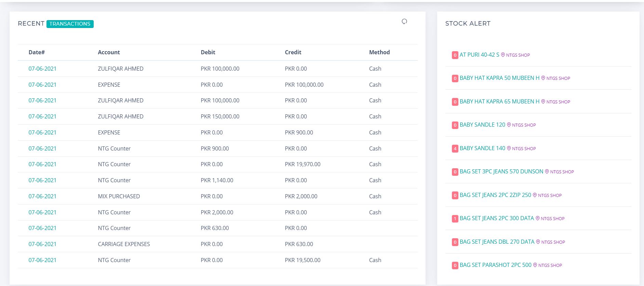This screenshot has width=644, height=286.
Task: Select the EXPENSE row with PKR 900.00 credit
Action: coord(109,132)
